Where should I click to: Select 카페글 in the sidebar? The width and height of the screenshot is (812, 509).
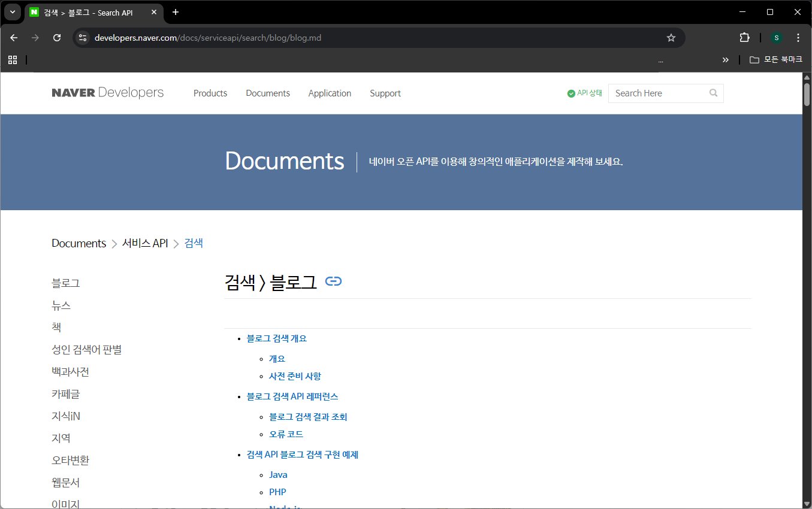coord(66,394)
